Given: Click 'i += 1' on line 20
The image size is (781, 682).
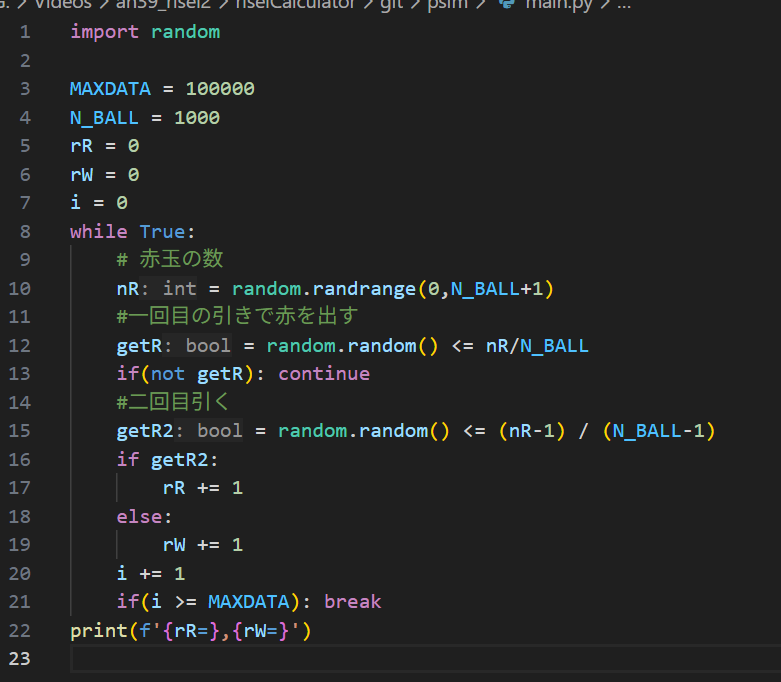Looking at the screenshot, I should [x=151, y=573].
